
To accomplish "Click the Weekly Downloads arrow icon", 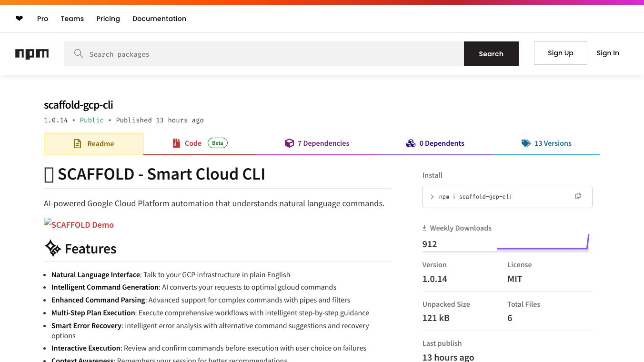I will (x=424, y=228).
